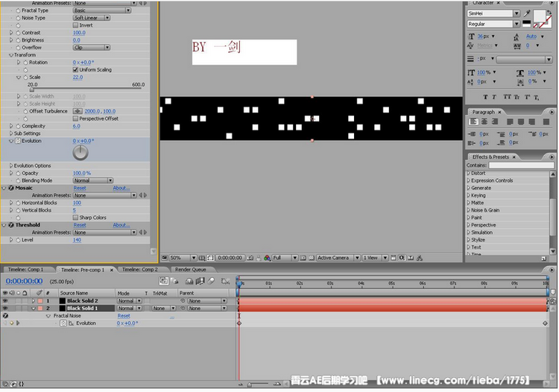This screenshot has width=559, height=392.
Task: Click Reset for Fractal Noise in timeline
Action: [x=124, y=316]
